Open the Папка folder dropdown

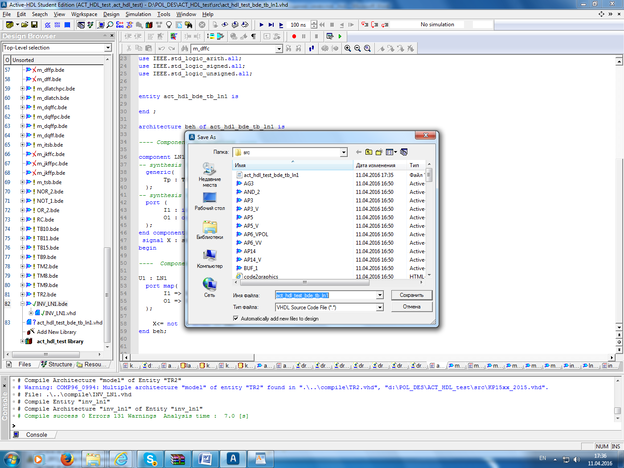(346, 152)
